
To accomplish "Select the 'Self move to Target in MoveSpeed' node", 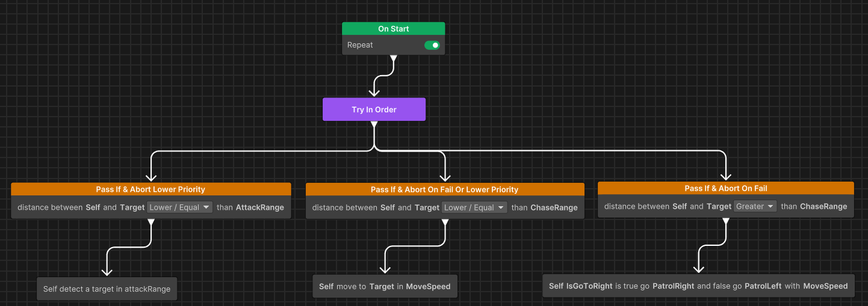I will [385, 286].
